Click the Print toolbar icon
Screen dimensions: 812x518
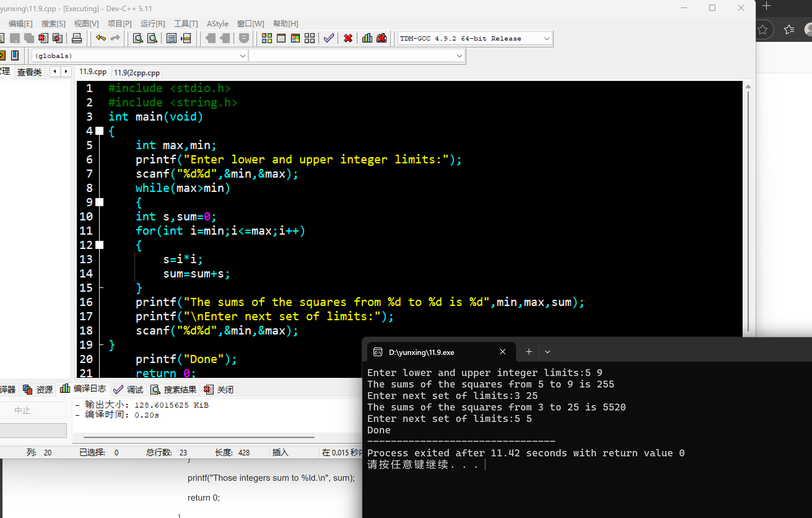point(76,38)
